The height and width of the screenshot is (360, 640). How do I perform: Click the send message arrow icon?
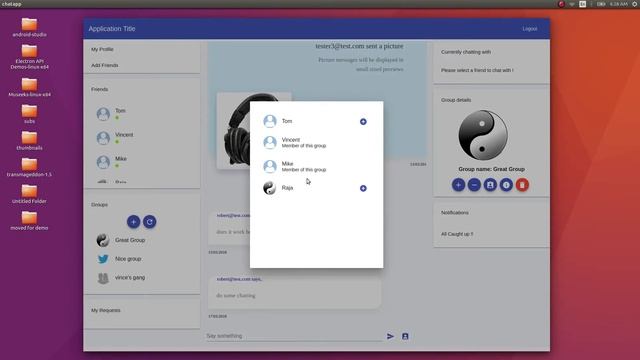click(x=391, y=336)
